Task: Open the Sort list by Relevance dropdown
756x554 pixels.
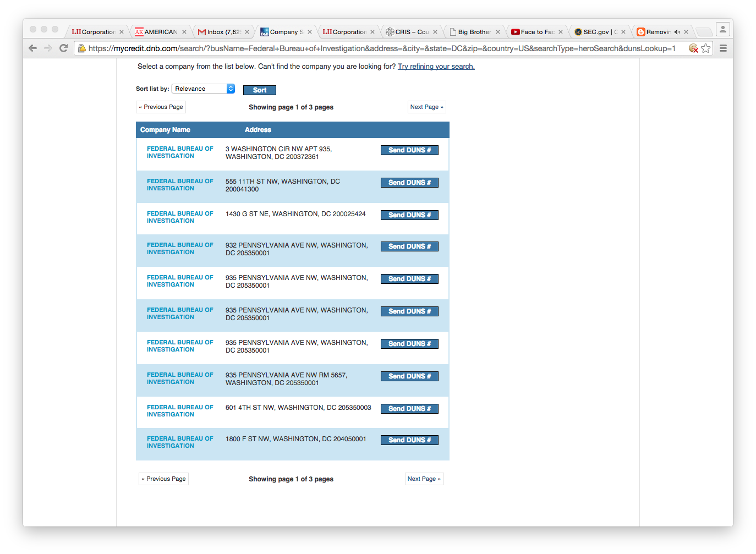Action: click(203, 89)
